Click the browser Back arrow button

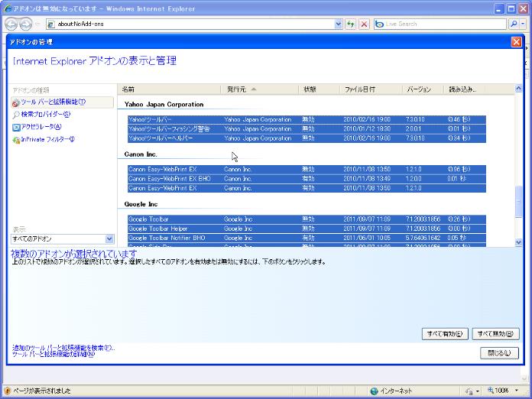pos(12,24)
